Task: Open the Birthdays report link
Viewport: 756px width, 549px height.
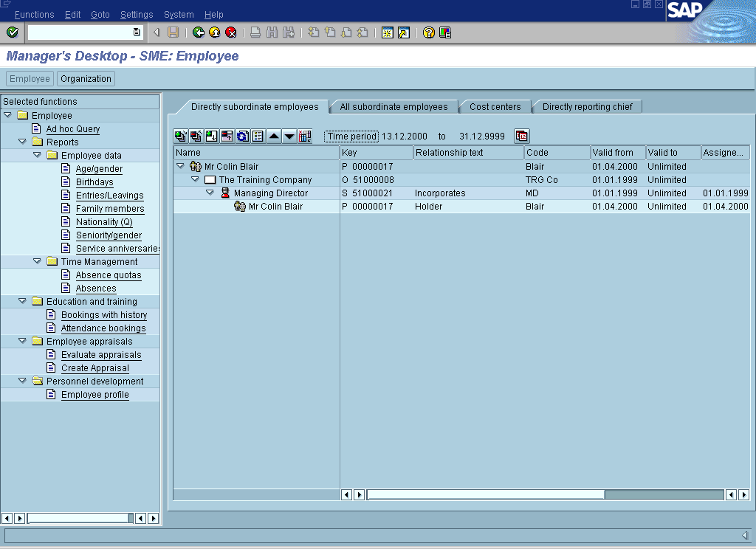Action: [x=94, y=182]
